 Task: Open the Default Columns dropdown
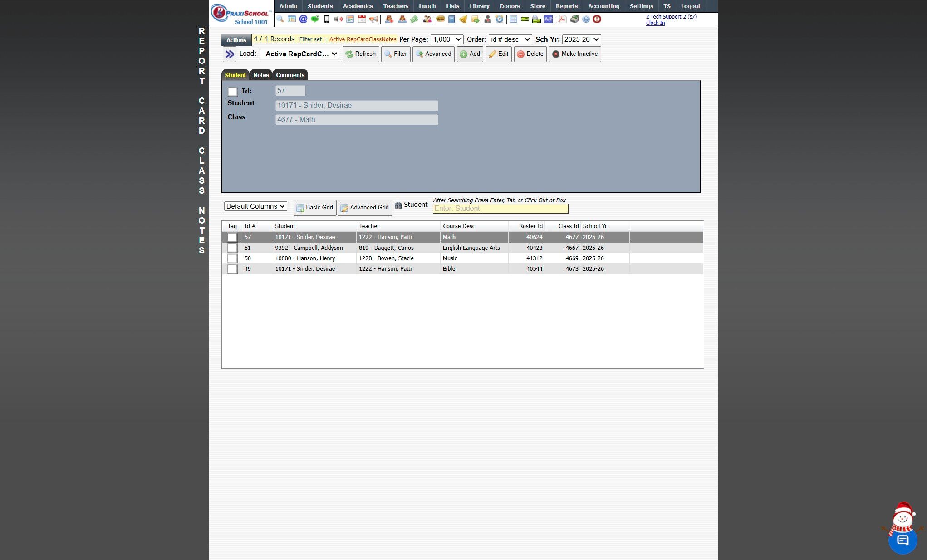(255, 206)
